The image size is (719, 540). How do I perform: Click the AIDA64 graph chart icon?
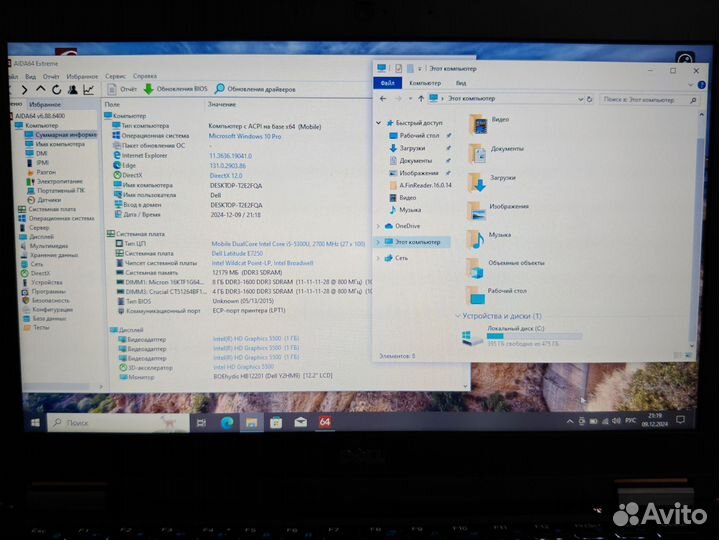(x=88, y=89)
